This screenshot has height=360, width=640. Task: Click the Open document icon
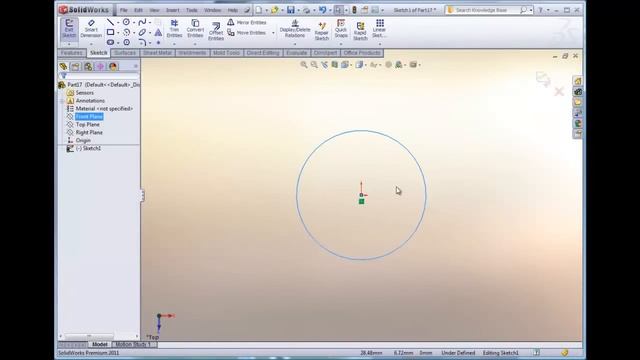[274, 10]
